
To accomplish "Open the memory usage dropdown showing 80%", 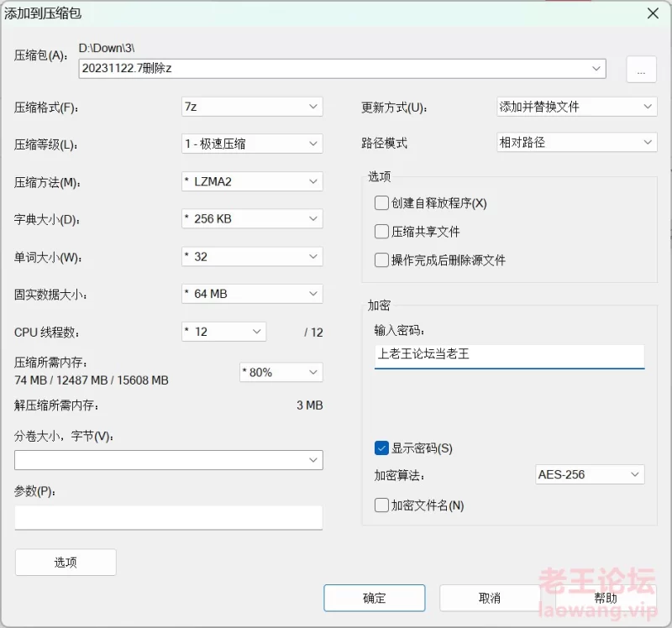I will (x=281, y=372).
